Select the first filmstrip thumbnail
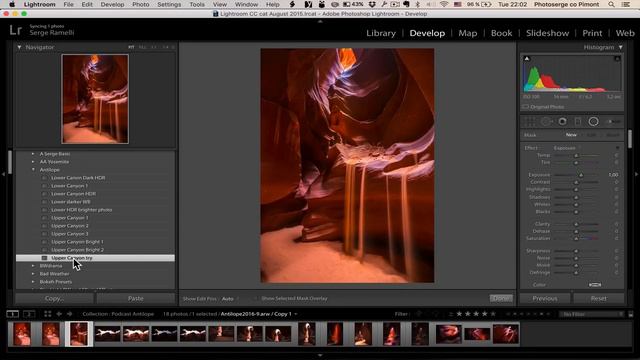Screen dimensions: 640x360 22,334
